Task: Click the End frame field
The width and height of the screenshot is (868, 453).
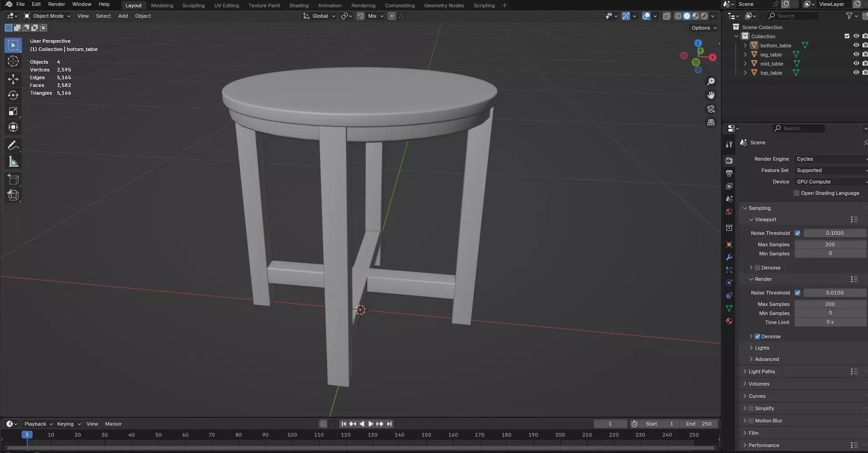Action: [698, 424]
